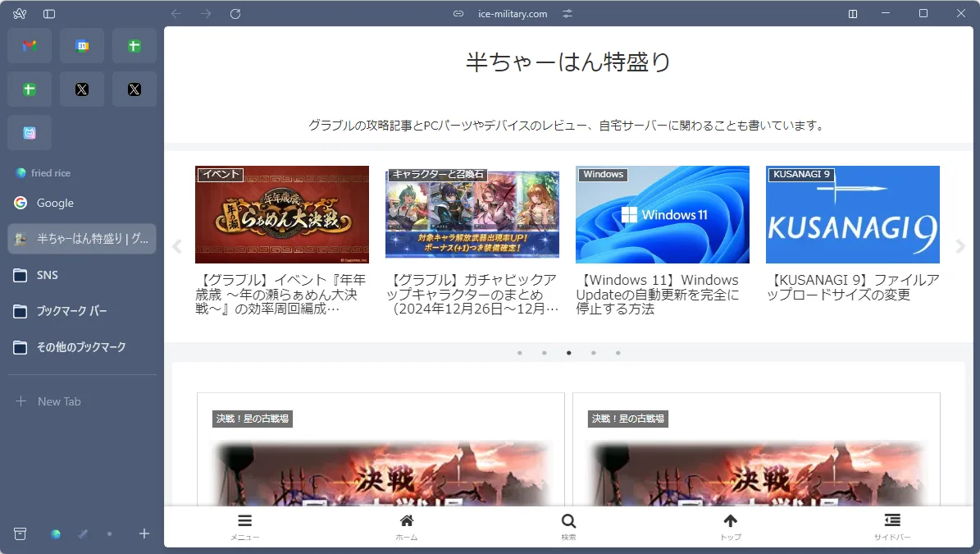980x554 pixels.
Task: Open X pinned tab in rightmost column
Action: click(x=134, y=89)
